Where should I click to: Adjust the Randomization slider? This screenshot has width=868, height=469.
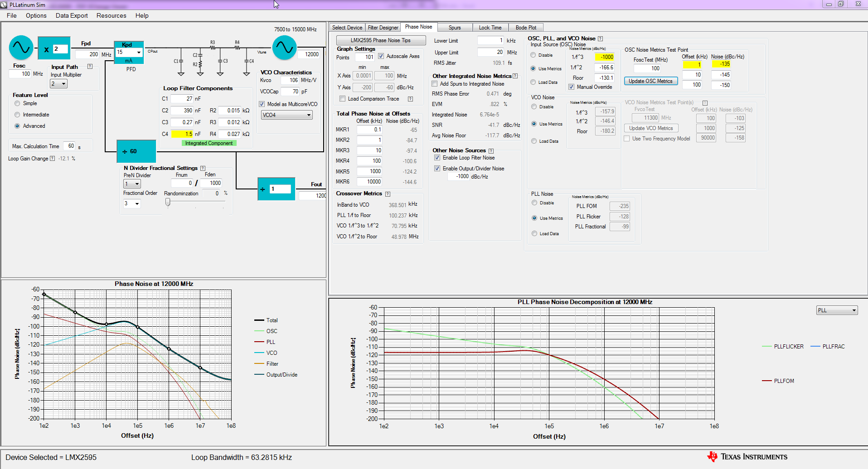tap(168, 203)
